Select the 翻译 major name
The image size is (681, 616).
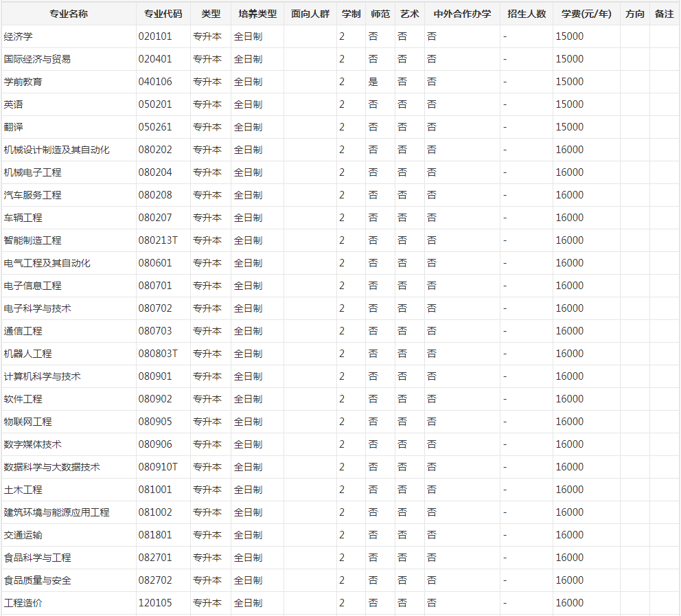[14, 127]
